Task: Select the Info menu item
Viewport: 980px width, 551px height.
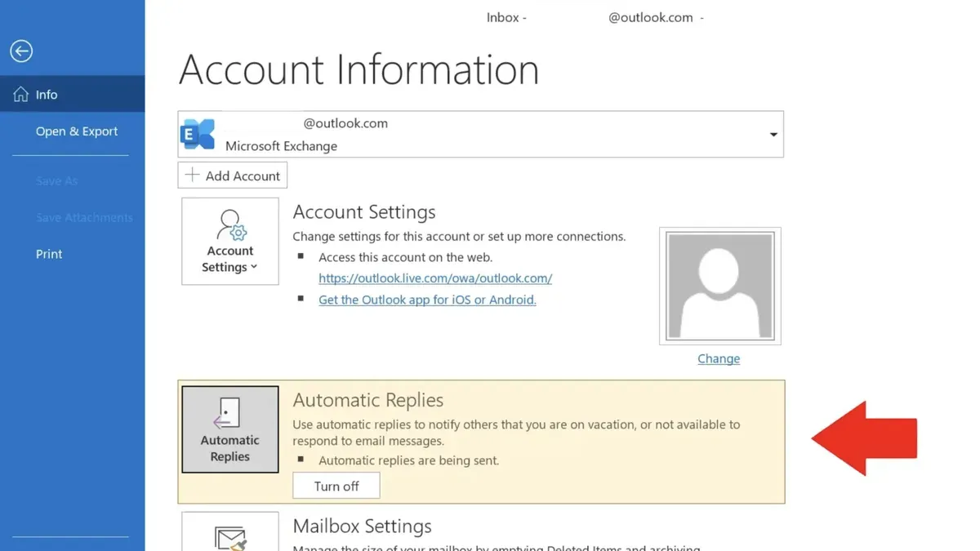Action: point(73,95)
